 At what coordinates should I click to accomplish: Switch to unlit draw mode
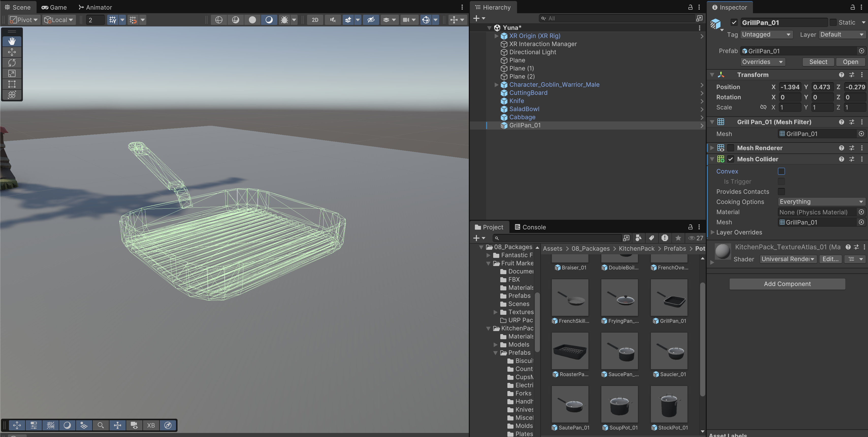252,20
